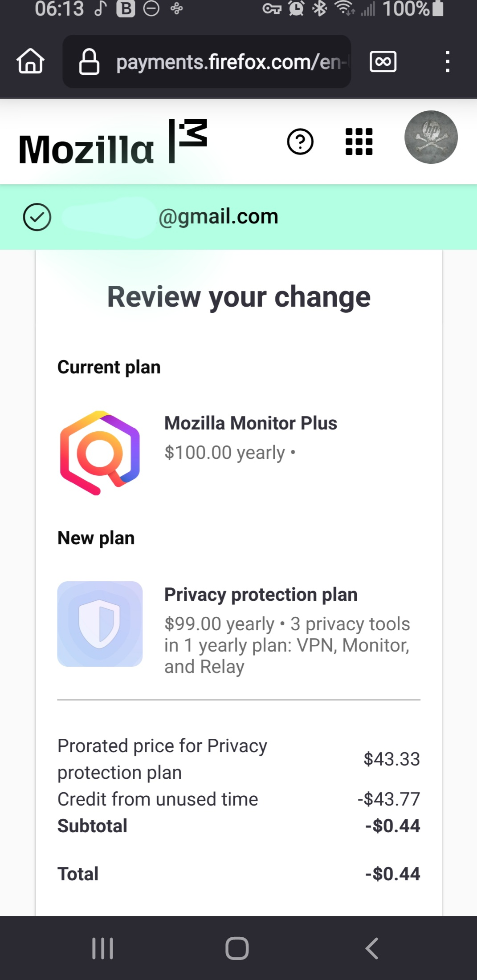Tap the Review your change heading
The width and height of the screenshot is (477, 980).
point(239,297)
